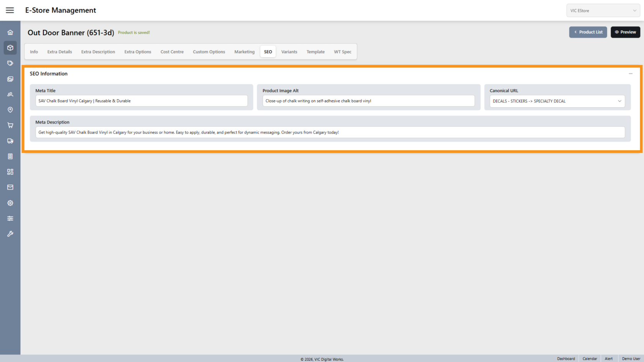The image size is (644, 362).
Task: Collapse the SEO Information panel
Action: point(630,74)
